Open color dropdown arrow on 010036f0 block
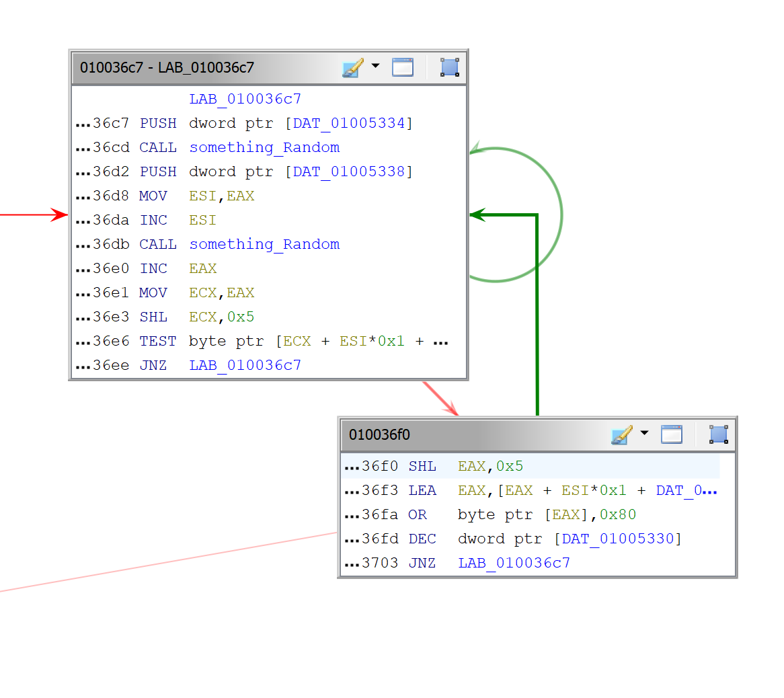 (x=645, y=433)
